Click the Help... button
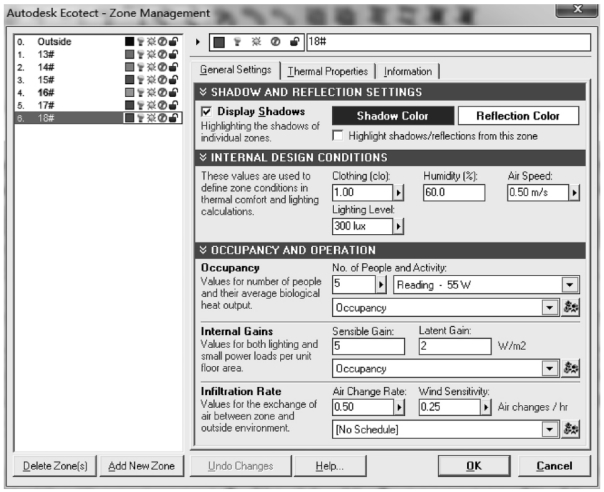 tap(330, 466)
